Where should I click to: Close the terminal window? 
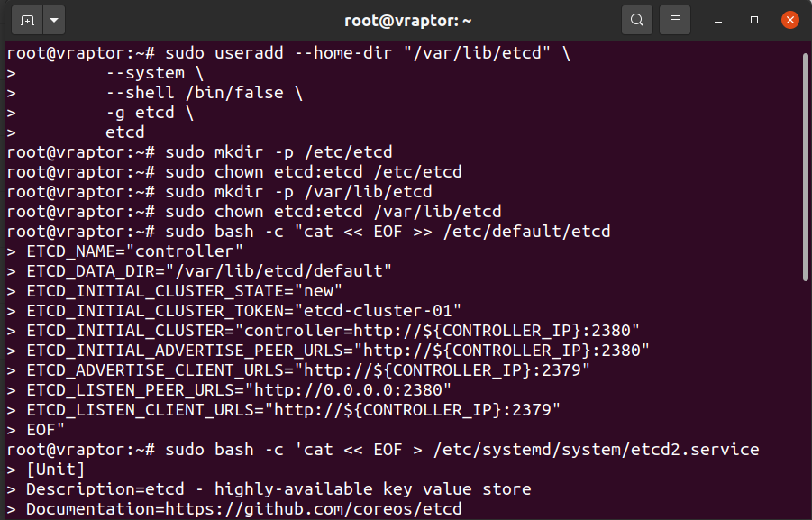click(790, 20)
